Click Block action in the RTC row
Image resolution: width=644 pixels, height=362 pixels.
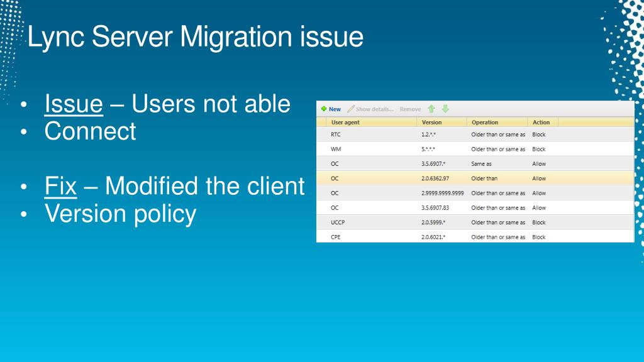tap(539, 134)
